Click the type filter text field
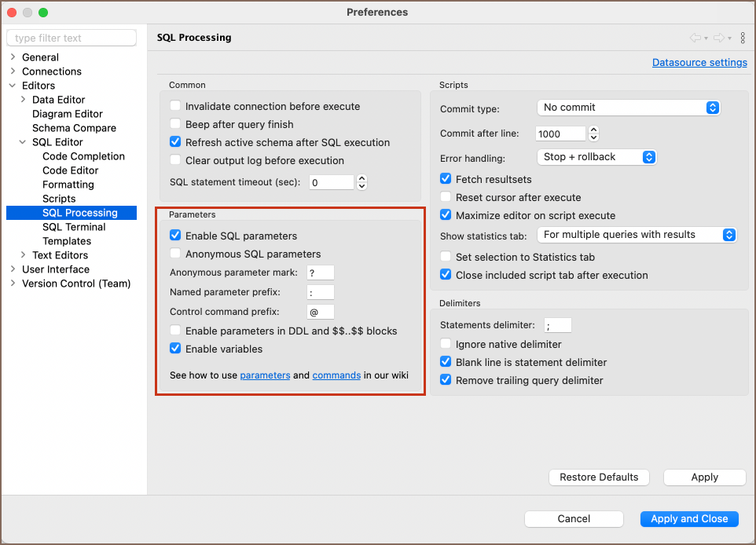 (72, 38)
